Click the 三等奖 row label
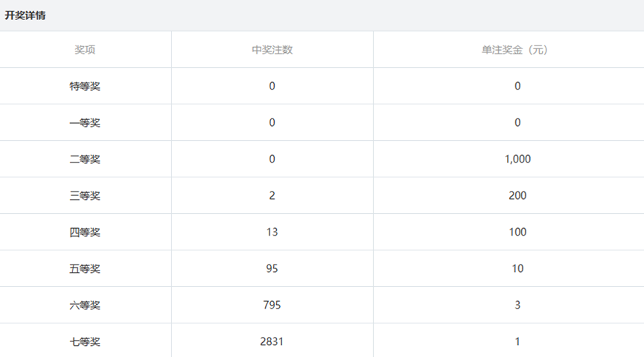 coord(85,196)
